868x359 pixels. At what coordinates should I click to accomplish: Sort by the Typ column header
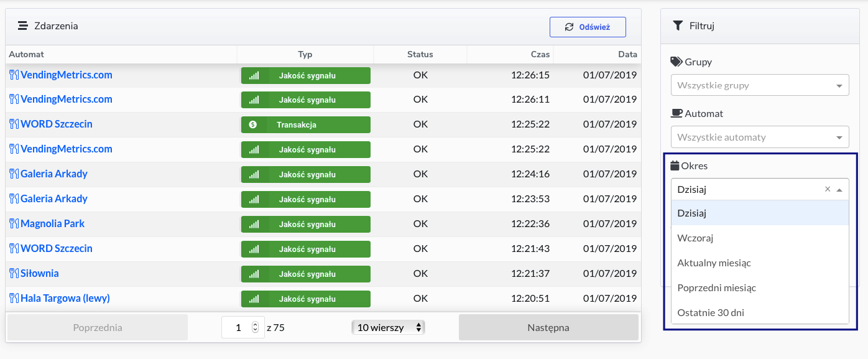click(x=305, y=54)
